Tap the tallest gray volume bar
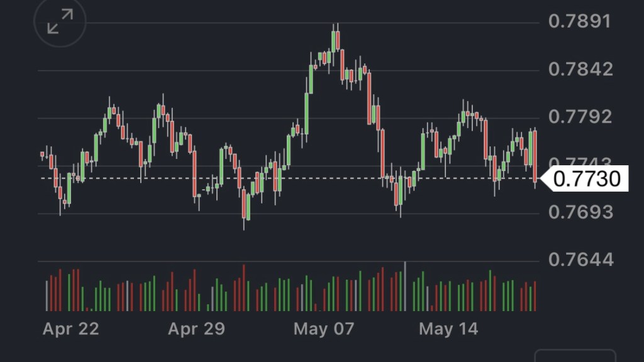Viewport: 644px width, 362px height. (x=405, y=286)
